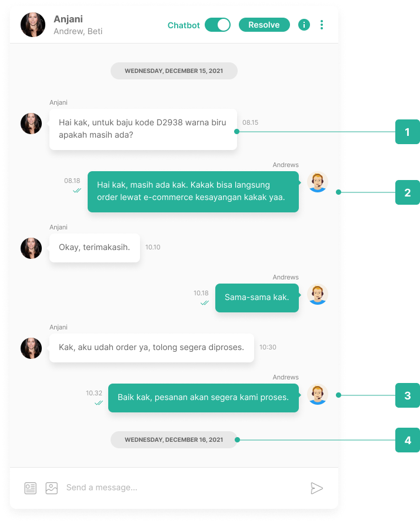This screenshot has height=523, width=420.
Task: Open the three-dot more options menu
Action: click(322, 25)
